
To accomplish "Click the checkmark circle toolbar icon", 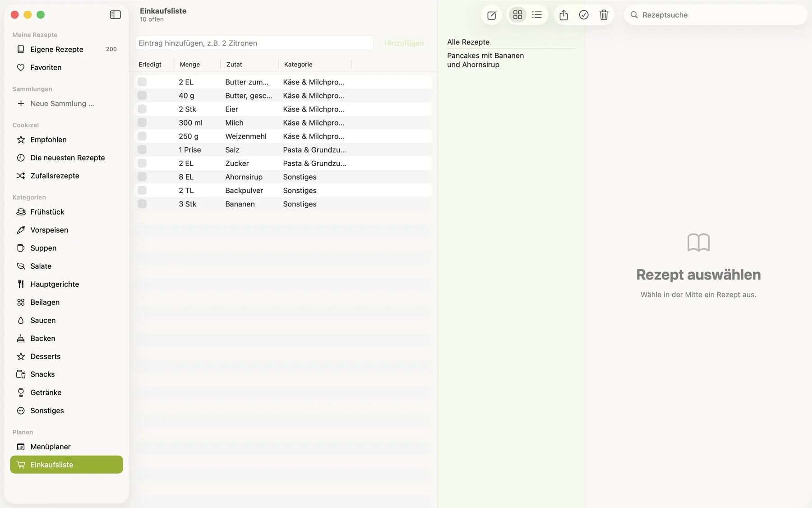I will pyautogui.click(x=584, y=15).
